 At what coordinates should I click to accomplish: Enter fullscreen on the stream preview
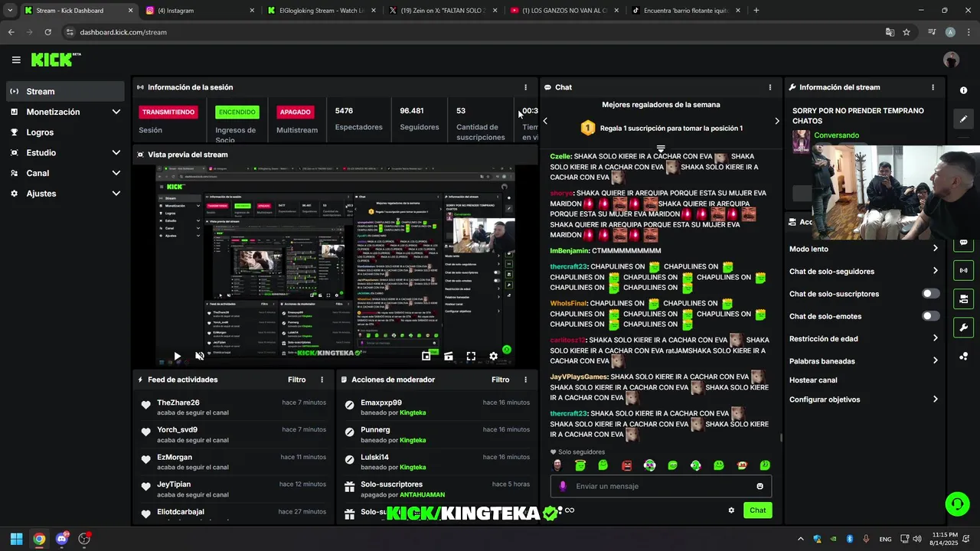click(x=471, y=356)
